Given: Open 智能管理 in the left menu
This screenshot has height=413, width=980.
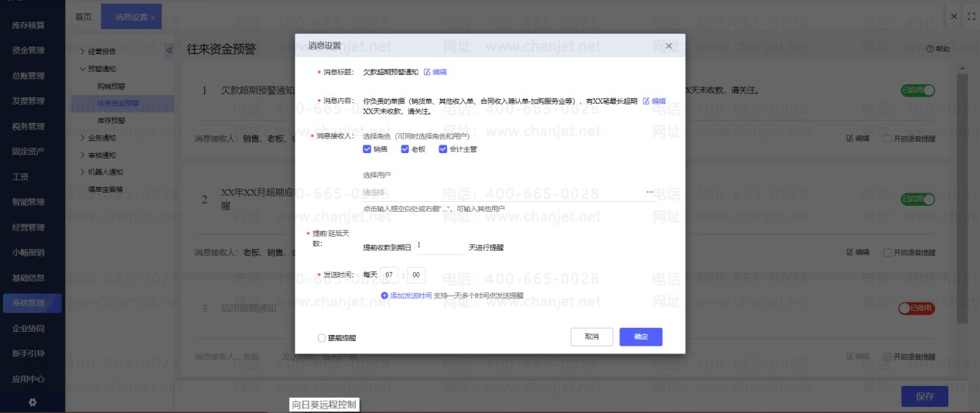Looking at the screenshot, I should (28, 202).
